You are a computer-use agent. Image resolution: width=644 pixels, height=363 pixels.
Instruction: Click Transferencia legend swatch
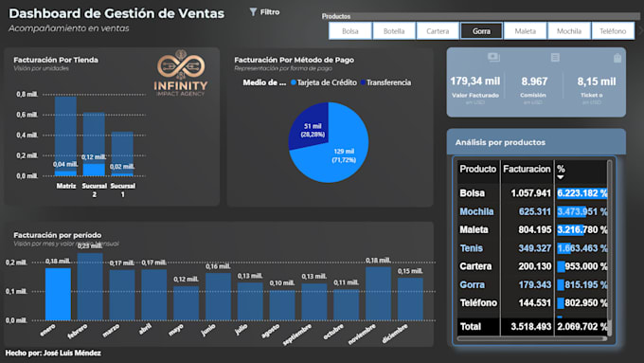(x=363, y=82)
